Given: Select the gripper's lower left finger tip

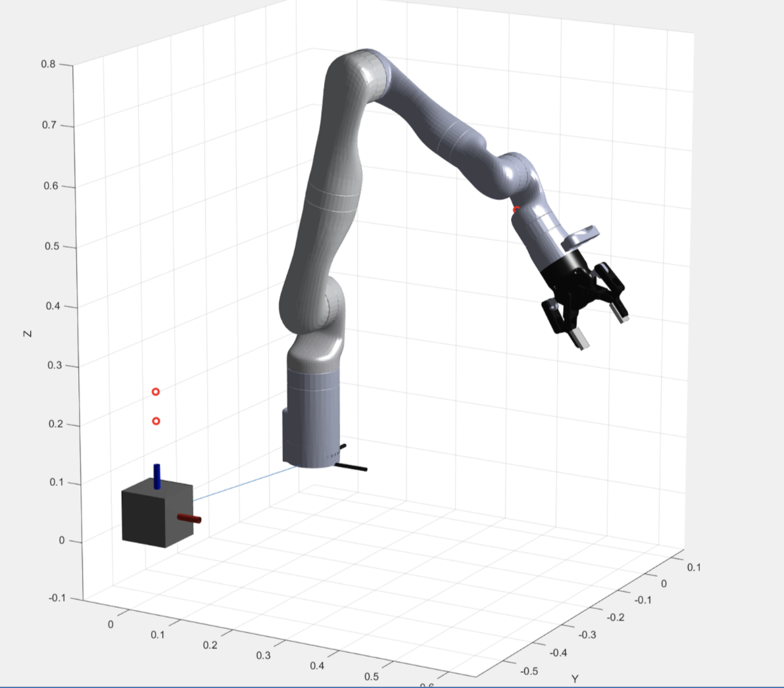Looking at the screenshot, I should click(579, 339).
